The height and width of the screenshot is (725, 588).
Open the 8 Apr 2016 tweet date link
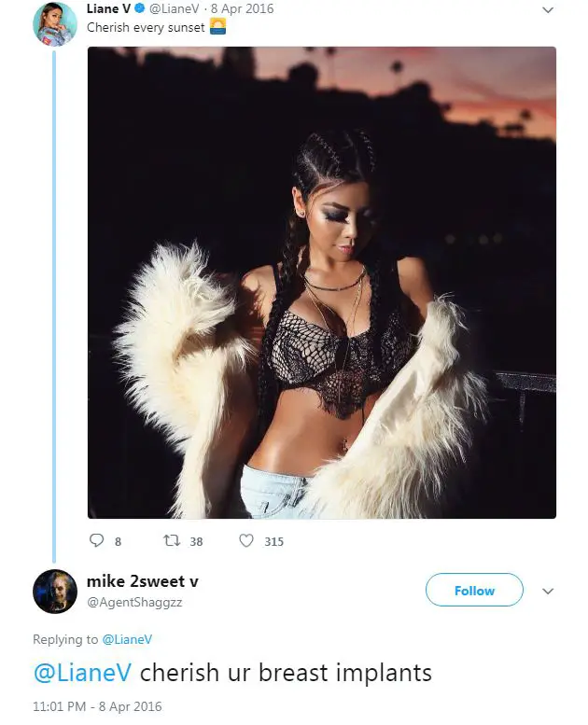point(242,8)
